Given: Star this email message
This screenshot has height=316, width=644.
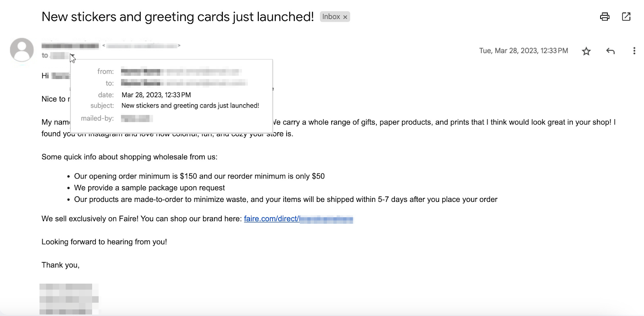Looking at the screenshot, I should (586, 51).
